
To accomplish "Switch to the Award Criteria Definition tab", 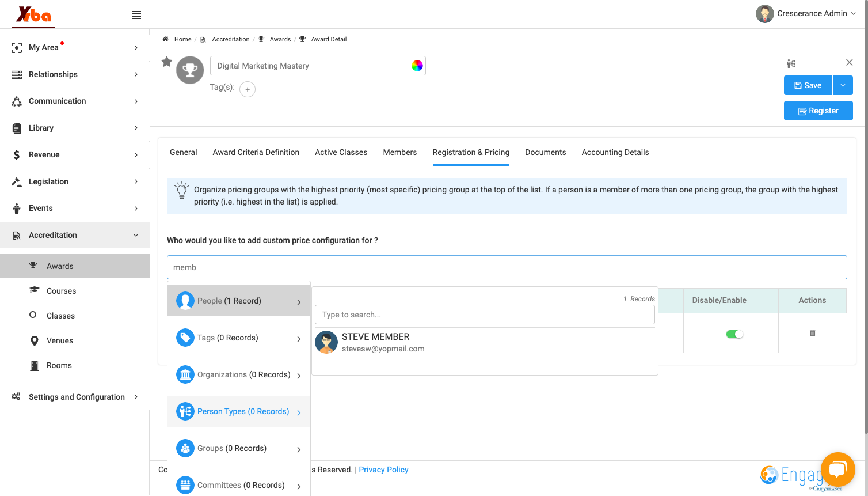I will [x=256, y=152].
